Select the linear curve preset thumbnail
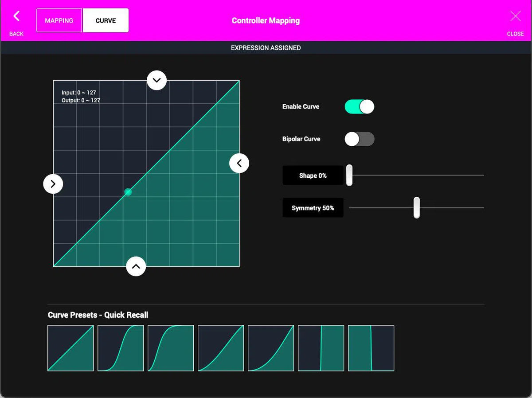 point(70,348)
